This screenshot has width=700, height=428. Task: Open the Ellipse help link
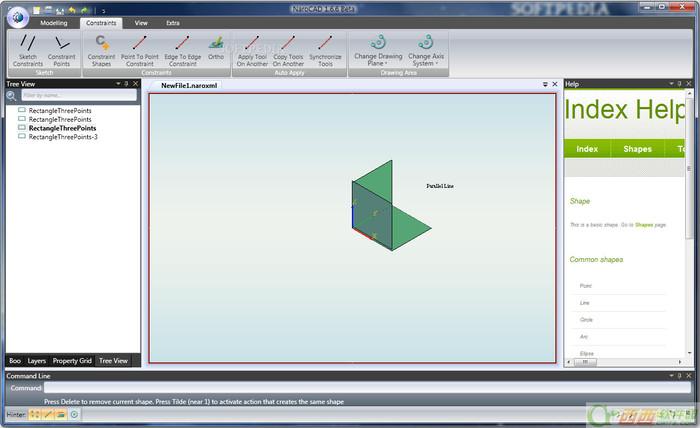[x=587, y=353]
